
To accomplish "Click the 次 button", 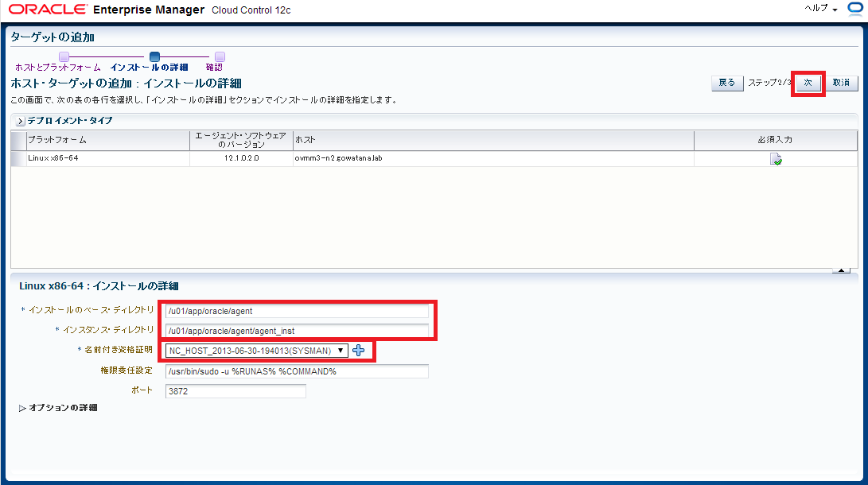I will [x=808, y=83].
